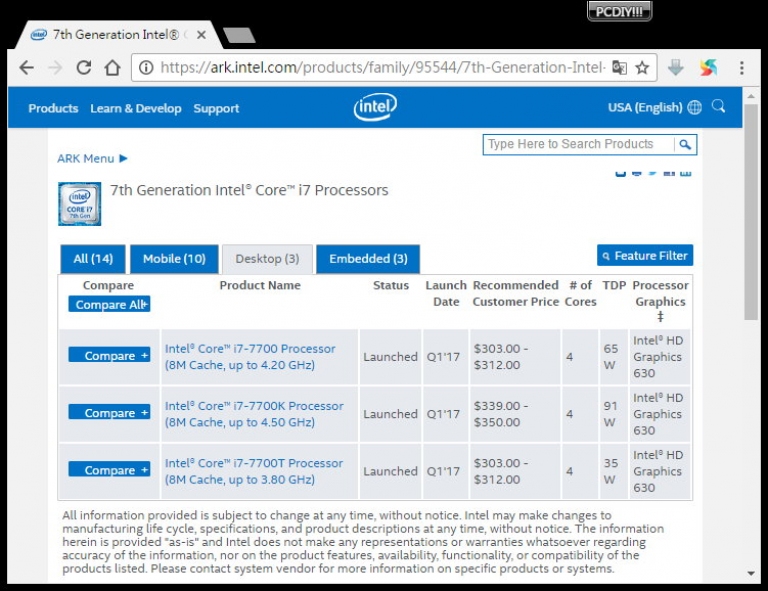Click Recommended Customer Price header
Screen dimensions: 768x591
pyautogui.click(x=516, y=293)
